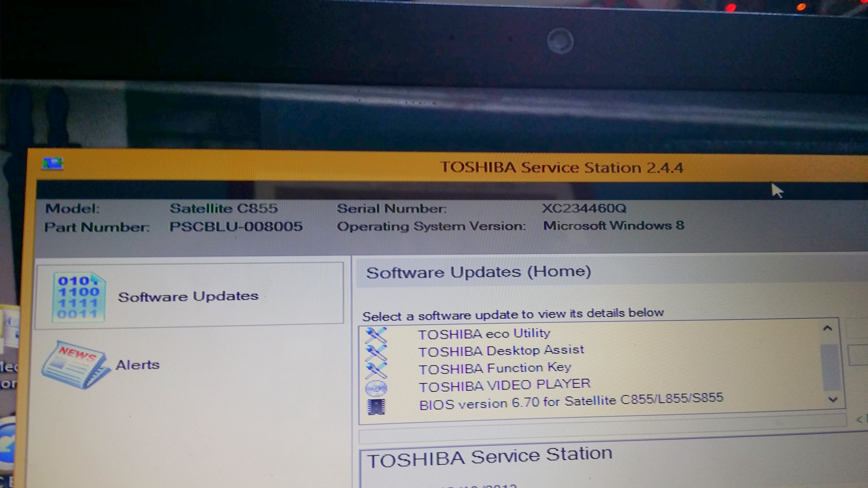Click the BIOS chip icon
This screenshot has height=488, width=868.
[x=376, y=407]
